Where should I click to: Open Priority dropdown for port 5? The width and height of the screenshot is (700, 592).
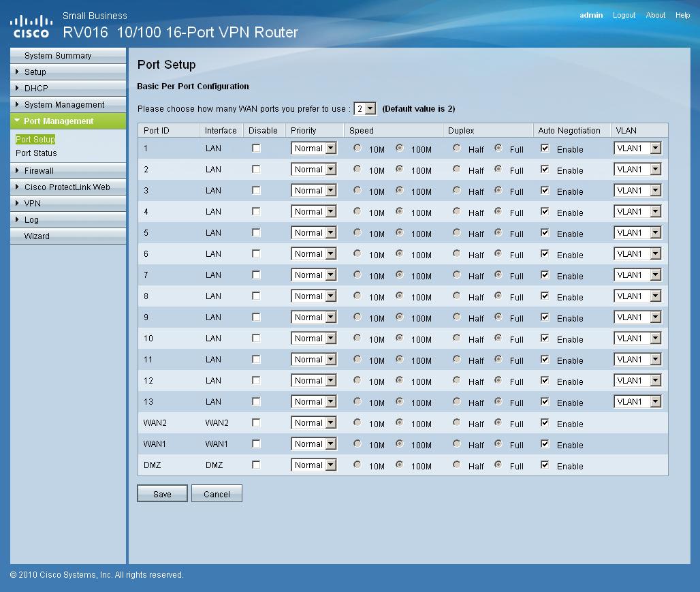point(313,233)
